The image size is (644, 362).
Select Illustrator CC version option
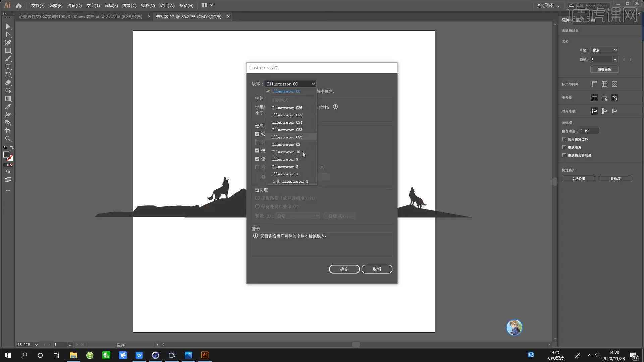(286, 91)
